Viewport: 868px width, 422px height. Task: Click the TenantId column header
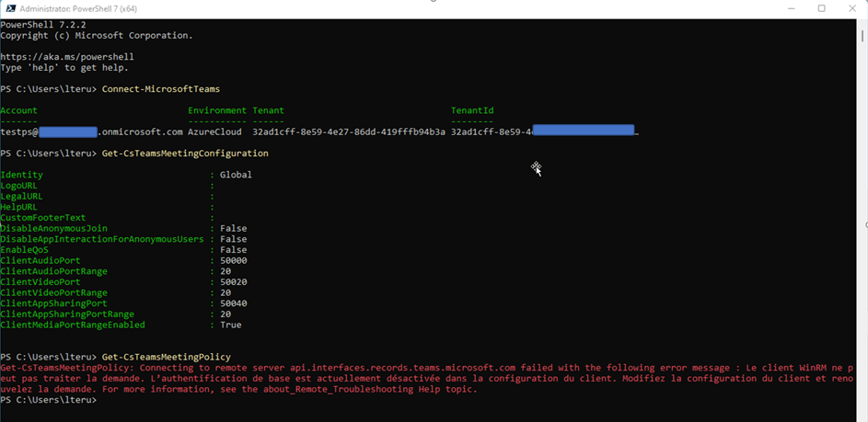(472, 110)
